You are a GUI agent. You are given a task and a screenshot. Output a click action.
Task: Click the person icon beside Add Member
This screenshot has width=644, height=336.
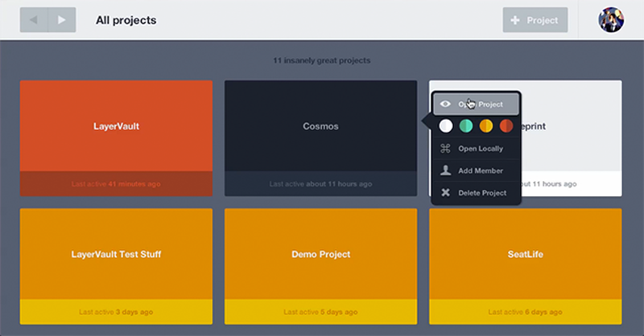(445, 170)
